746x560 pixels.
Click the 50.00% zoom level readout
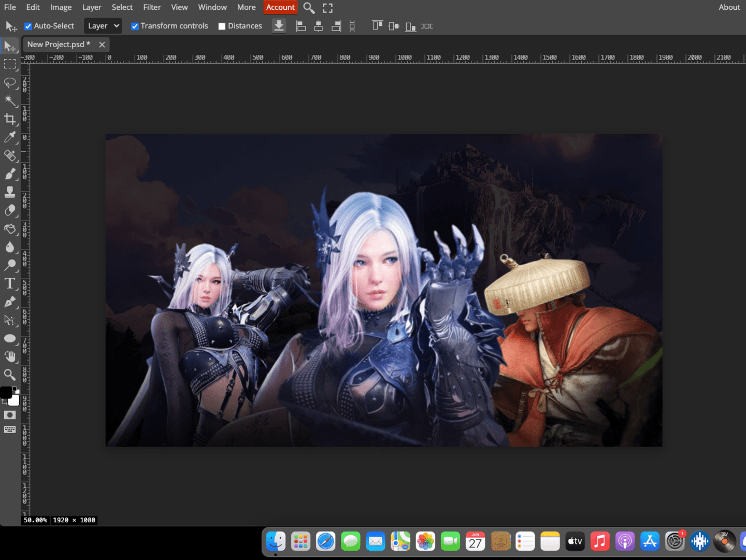click(x=35, y=520)
